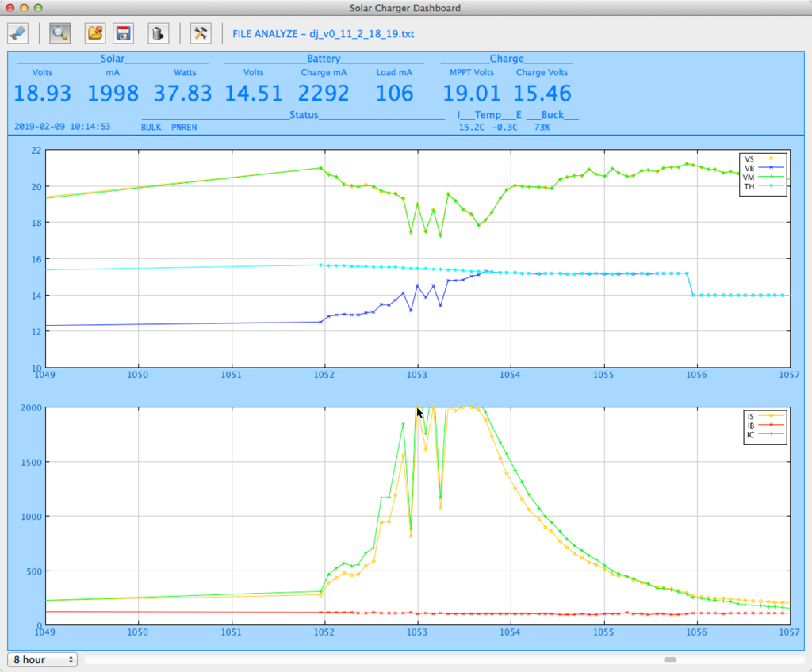
Task: Click the Load mA value 106
Action: click(x=394, y=94)
